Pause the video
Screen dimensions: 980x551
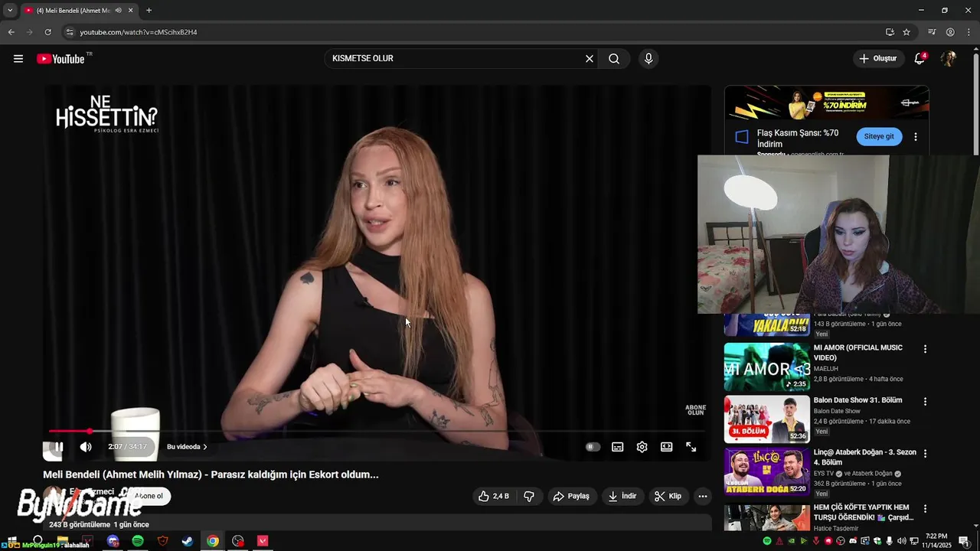tap(59, 447)
